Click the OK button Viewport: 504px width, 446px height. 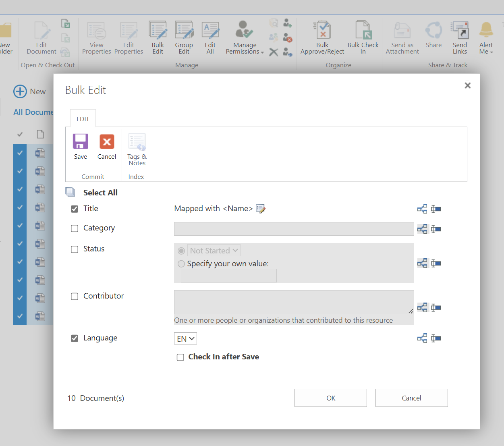click(x=331, y=398)
